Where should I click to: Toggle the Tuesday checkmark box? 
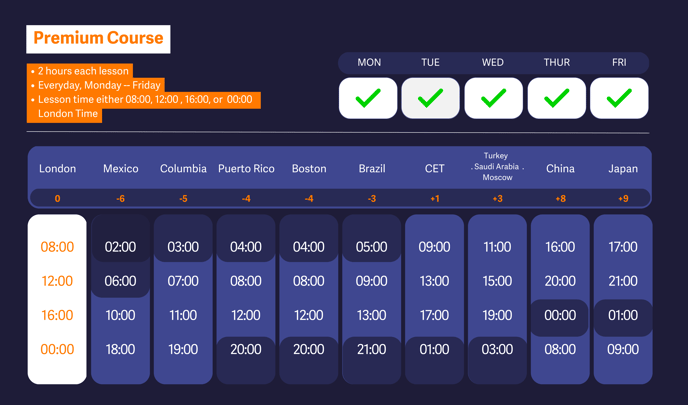[430, 98]
